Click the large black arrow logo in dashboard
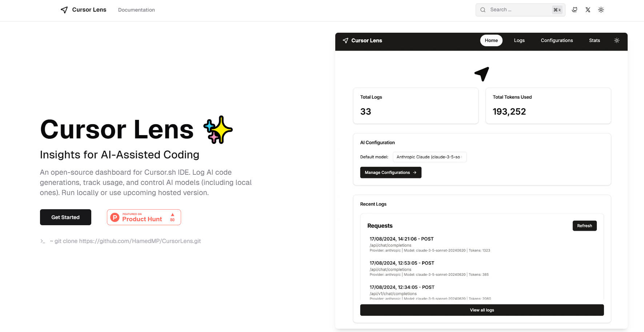 click(x=482, y=74)
